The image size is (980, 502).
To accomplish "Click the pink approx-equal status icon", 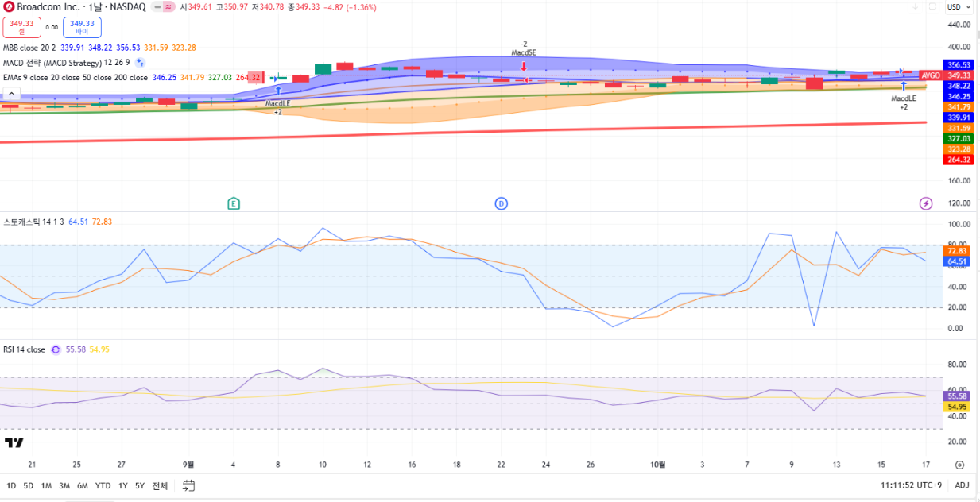I will 168,6.
